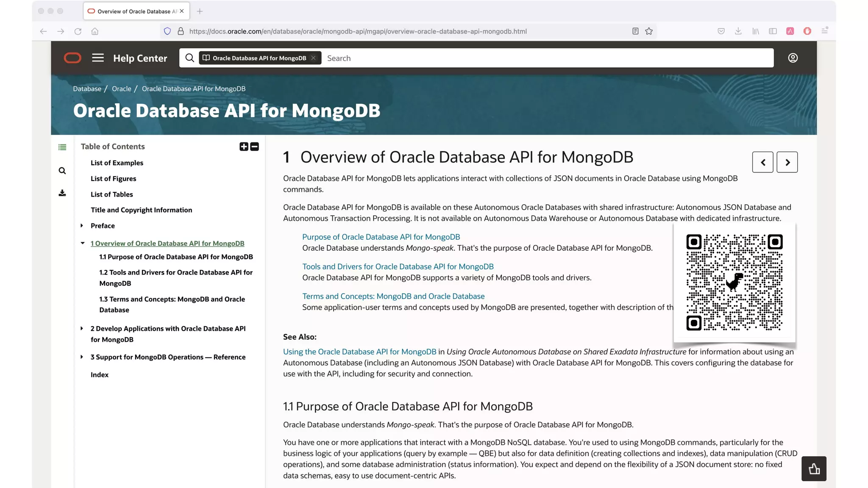Expand all table of contents entries

click(x=244, y=147)
